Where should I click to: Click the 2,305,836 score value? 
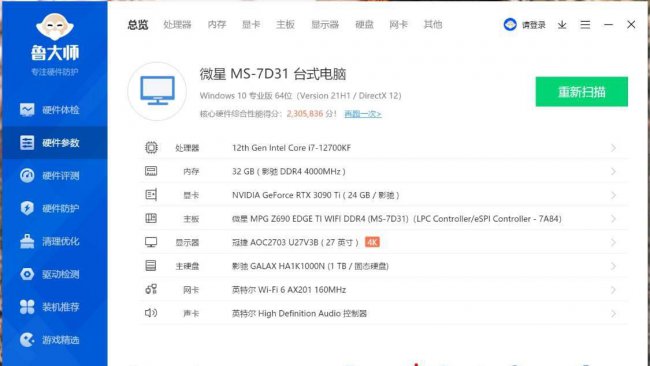click(x=305, y=114)
